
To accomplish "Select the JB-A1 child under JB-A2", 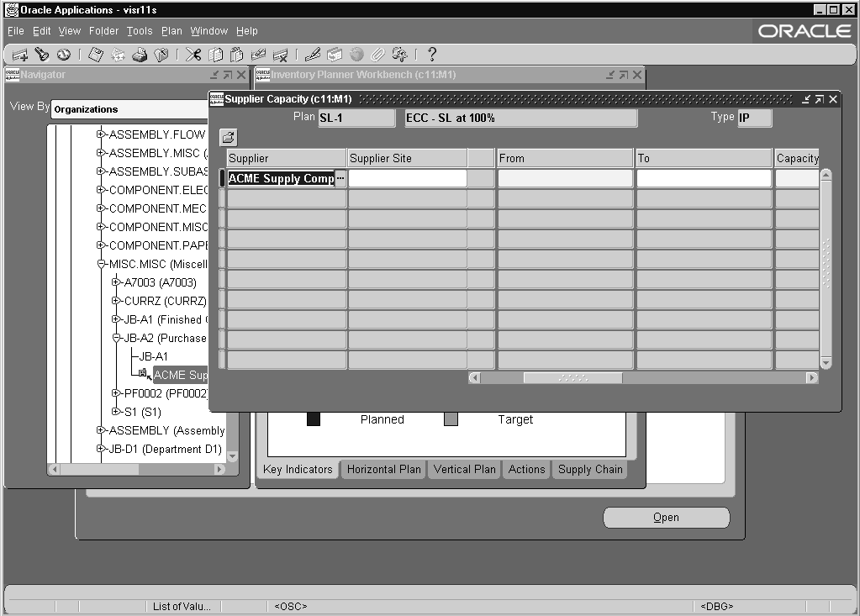I will tap(154, 357).
